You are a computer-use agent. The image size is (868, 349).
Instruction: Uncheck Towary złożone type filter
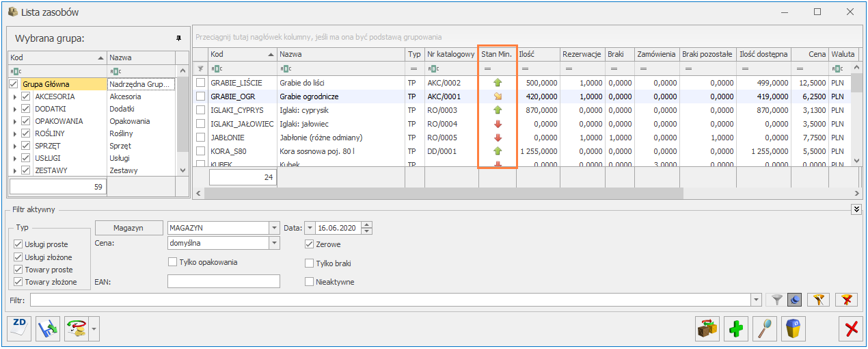click(x=18, y=282)
